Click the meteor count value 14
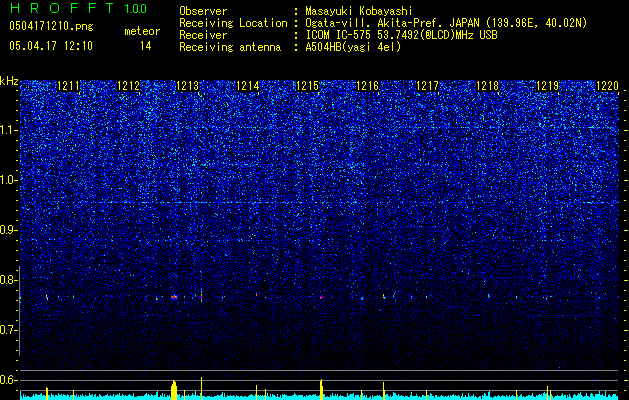Screen dimensions: 629x400 click(x=146, y=46)
